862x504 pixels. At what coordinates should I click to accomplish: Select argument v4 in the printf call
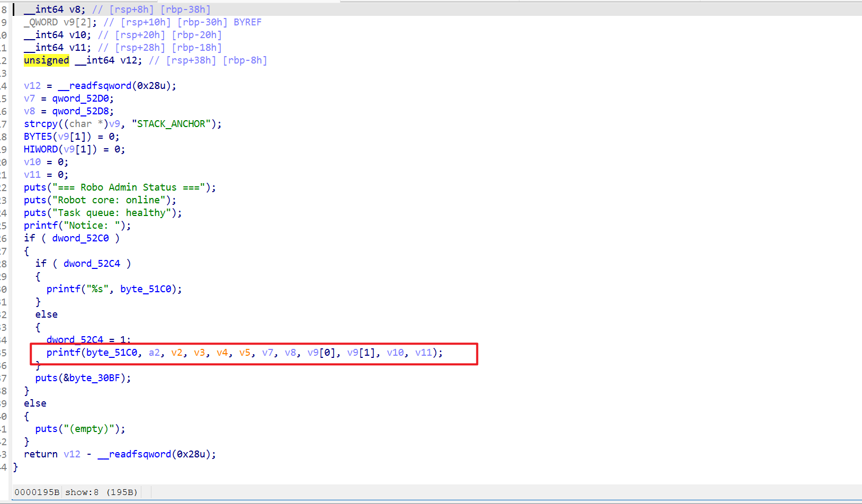tap(222, 353)
